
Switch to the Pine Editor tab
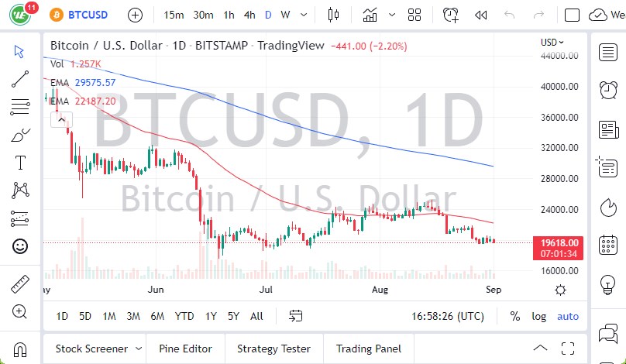click(186, 349)
